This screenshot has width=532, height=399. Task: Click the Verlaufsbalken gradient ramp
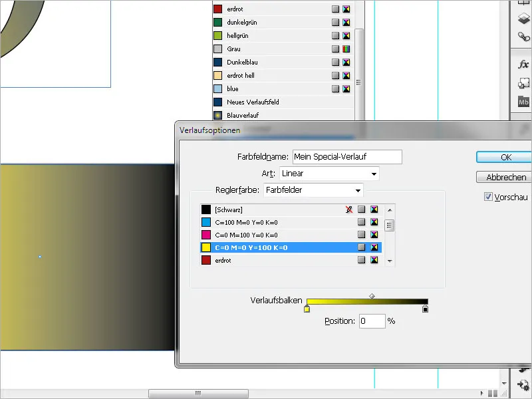367,302
